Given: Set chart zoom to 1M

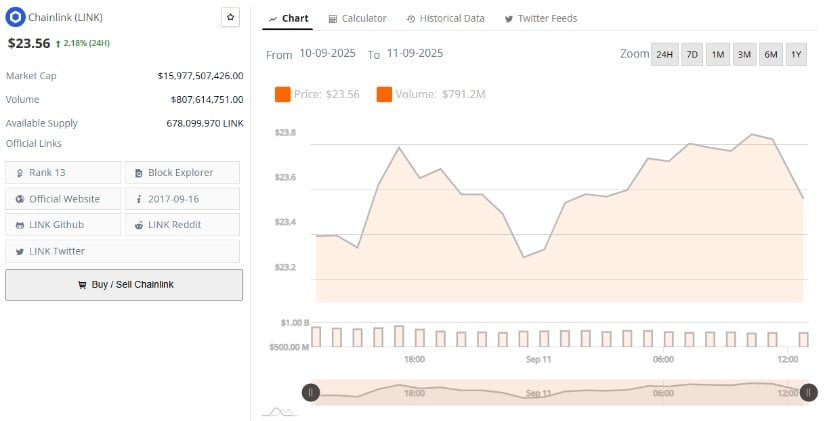Looking at the screenshot, I should point(718,54).
